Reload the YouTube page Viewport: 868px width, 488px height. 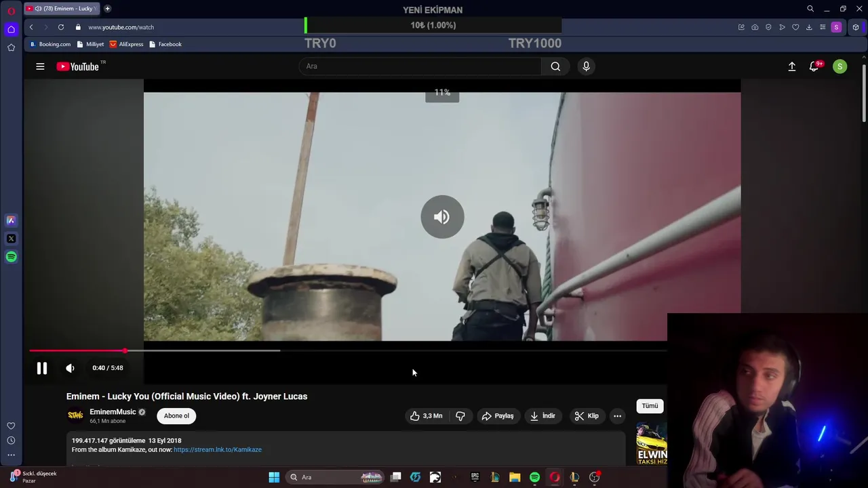click(x=61, y=27)
